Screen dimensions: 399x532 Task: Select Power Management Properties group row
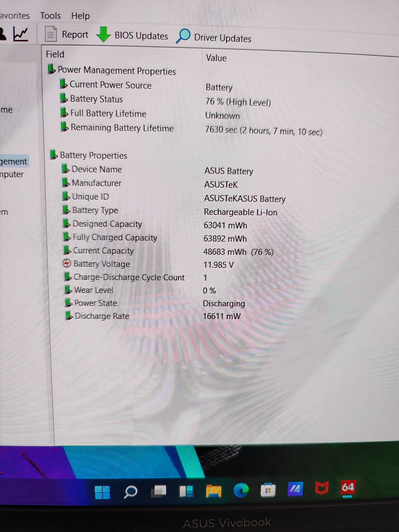[112, 70]
